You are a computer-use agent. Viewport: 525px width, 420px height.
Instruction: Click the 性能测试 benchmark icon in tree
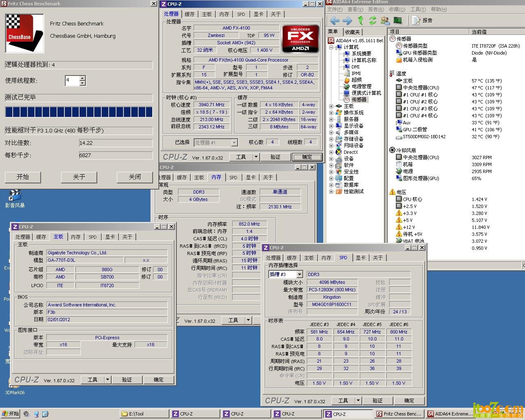point(339,191)
